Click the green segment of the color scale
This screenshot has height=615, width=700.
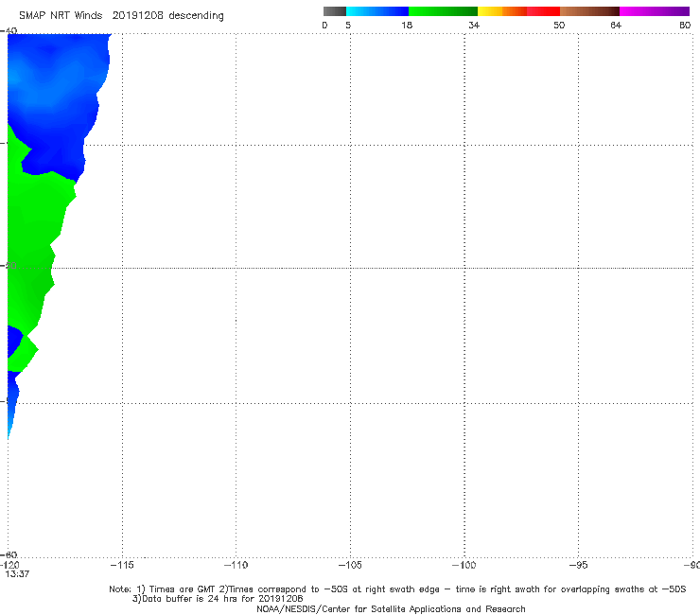443,11
